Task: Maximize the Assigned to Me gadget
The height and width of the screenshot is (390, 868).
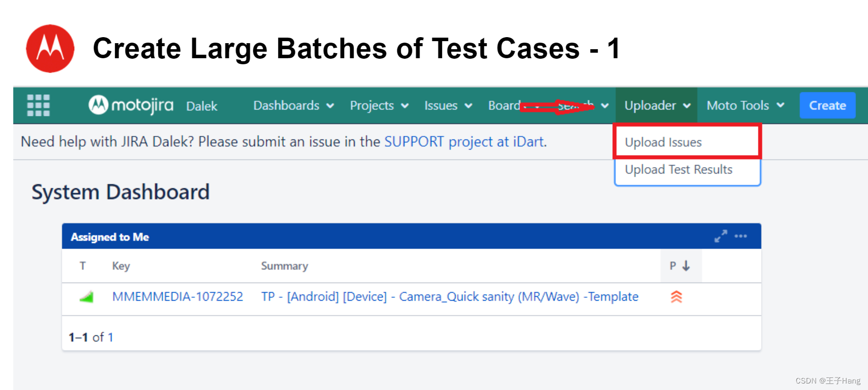Action: pos(721,236)
